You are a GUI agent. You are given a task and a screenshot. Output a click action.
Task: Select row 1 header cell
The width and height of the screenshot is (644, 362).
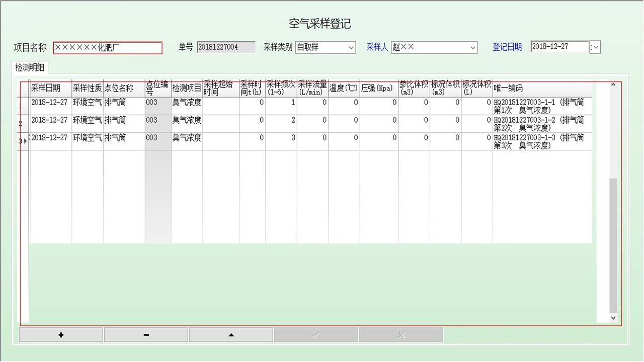24,106
